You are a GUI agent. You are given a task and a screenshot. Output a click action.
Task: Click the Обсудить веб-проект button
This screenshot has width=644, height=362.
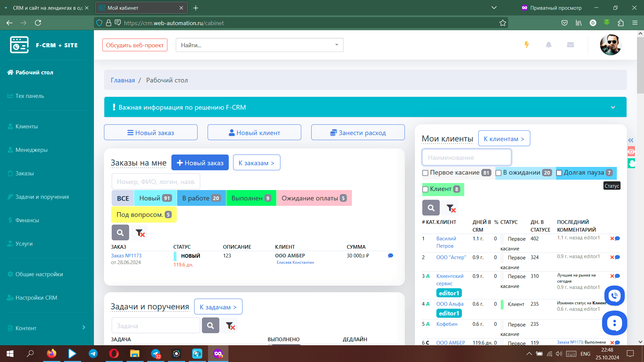coord(135,45)
